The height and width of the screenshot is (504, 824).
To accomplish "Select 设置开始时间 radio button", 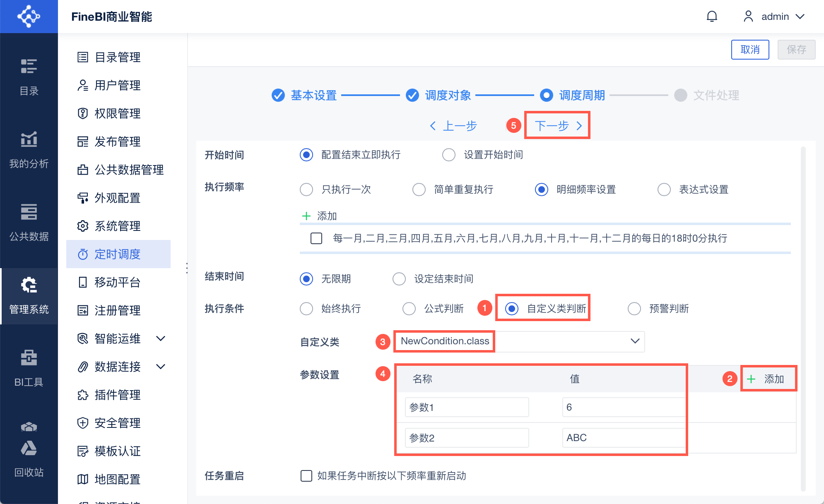I will pyautogui.click(x=449, y=155).
